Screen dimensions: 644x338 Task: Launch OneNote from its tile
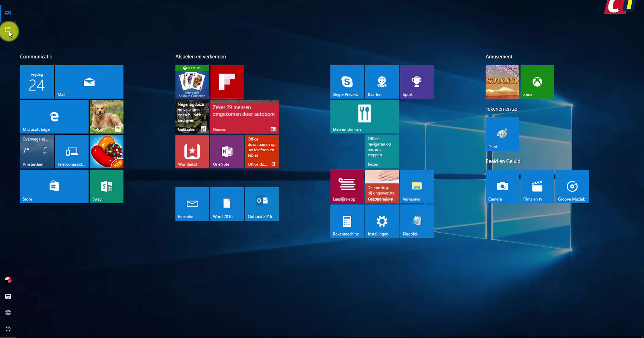point(227,151)
